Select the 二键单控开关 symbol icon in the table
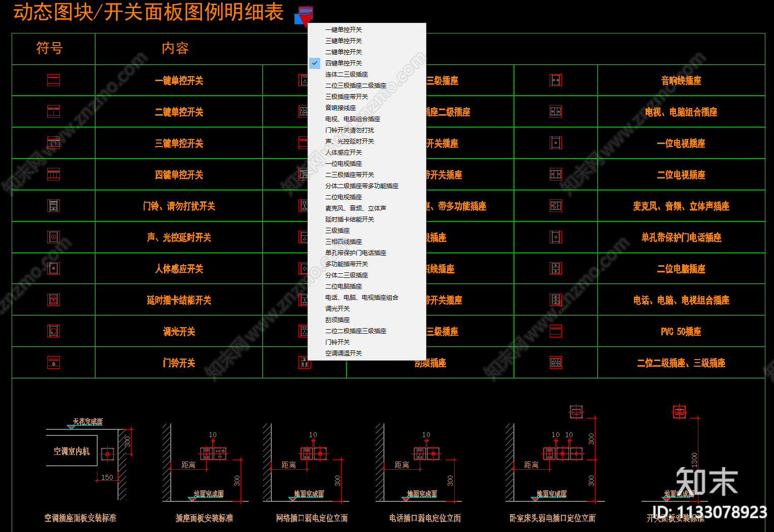The height and width of the screenshot is (532, 774). (53, 112)
